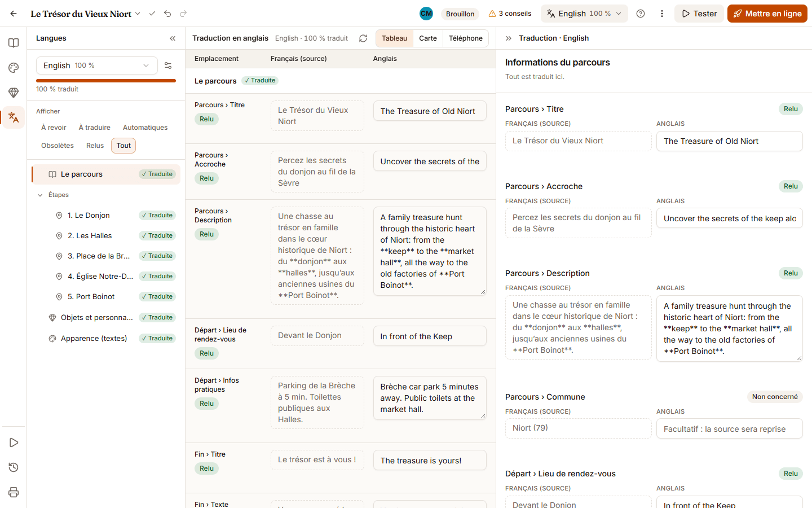Click Mettre en ligne
This screenshot has height=508, width=812.
pyautogui.click(x=767, y=14)
